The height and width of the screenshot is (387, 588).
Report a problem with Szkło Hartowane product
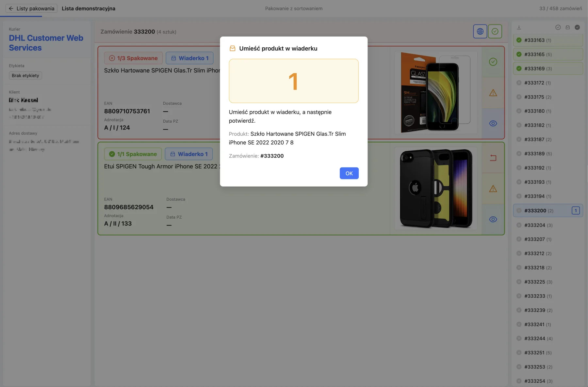(x=493, y=93)
